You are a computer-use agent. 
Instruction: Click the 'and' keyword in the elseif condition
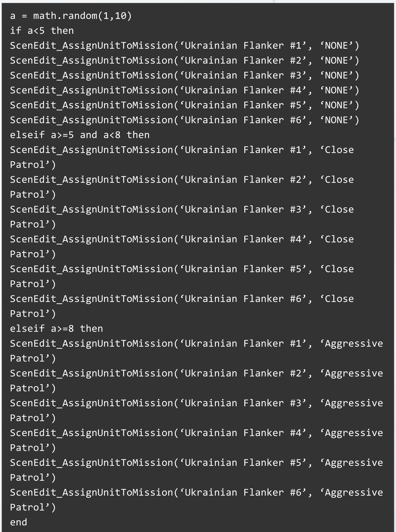(x=88, y=135)
